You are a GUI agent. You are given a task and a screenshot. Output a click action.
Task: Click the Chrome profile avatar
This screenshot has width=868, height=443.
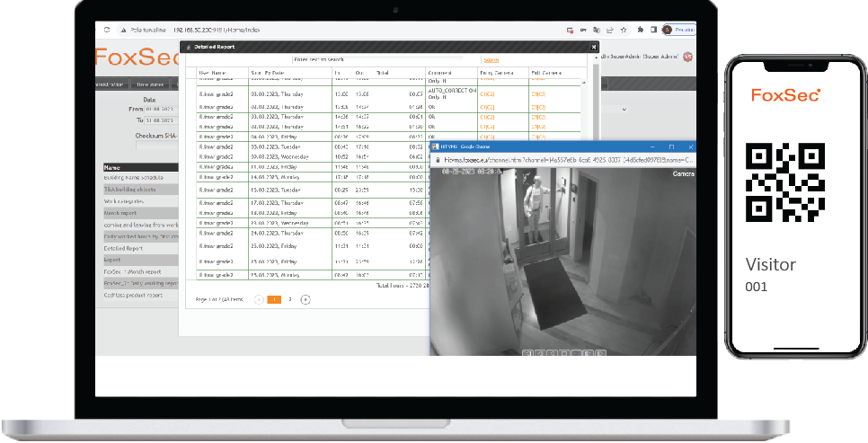pyautogui.click(x=667, y=30)
